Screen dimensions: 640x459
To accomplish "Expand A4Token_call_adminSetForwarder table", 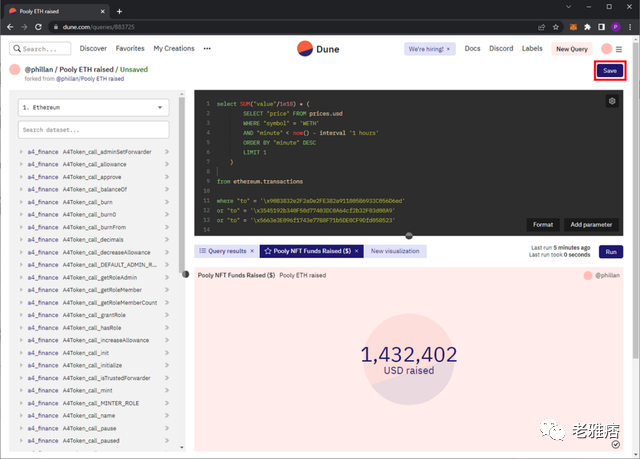I will [x=21, y=152].
